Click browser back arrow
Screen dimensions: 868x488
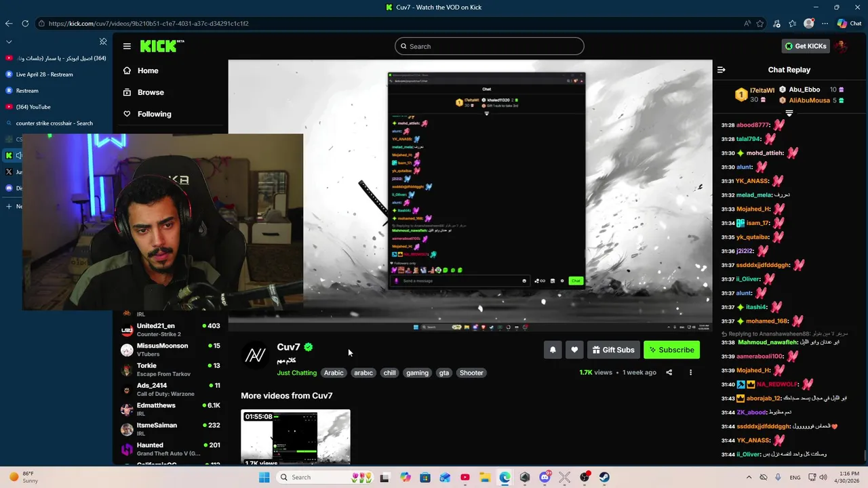tap(9, 23)
